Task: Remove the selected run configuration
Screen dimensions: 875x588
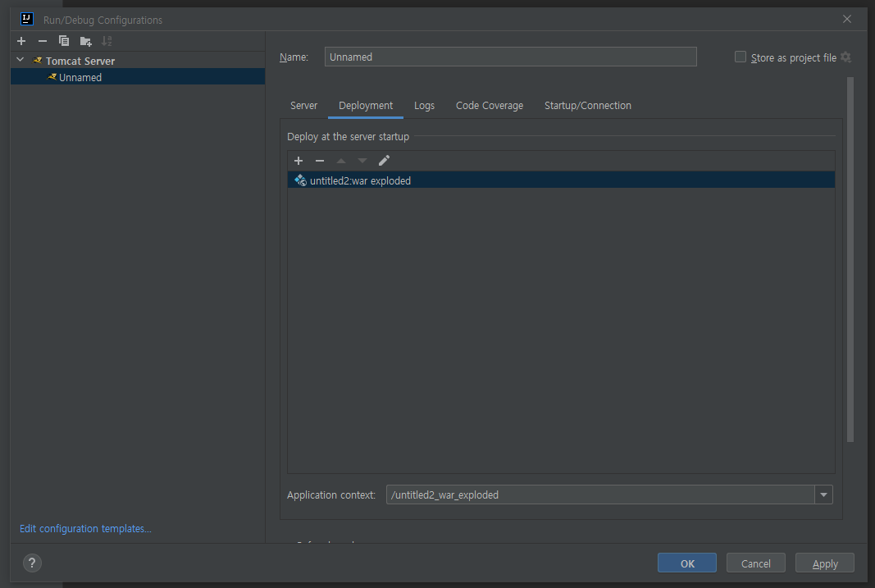Action: coord(43,41)
